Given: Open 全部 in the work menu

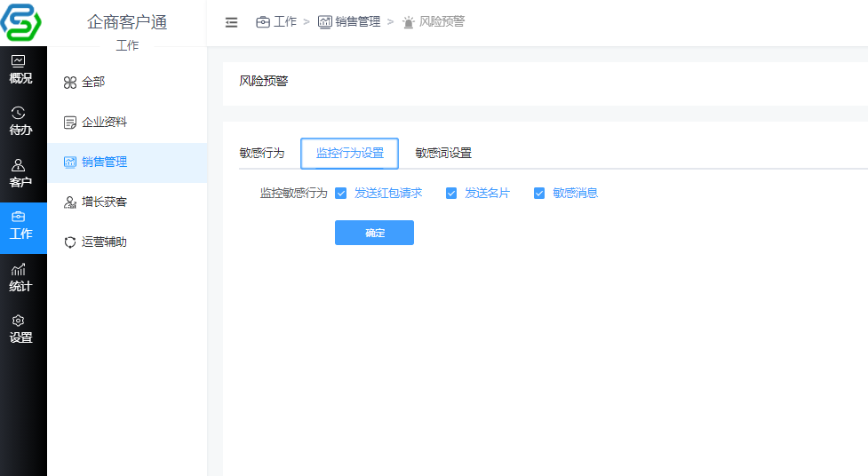Looking at the screenshot, I should (x=127, y=83).
